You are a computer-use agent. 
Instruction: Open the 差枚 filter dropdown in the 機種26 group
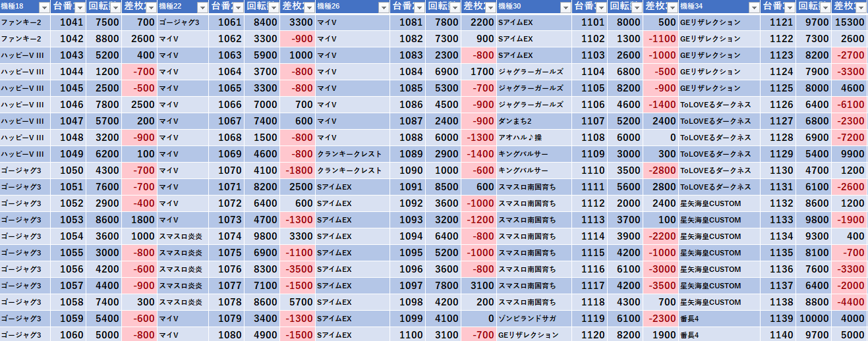pos(490,7)
